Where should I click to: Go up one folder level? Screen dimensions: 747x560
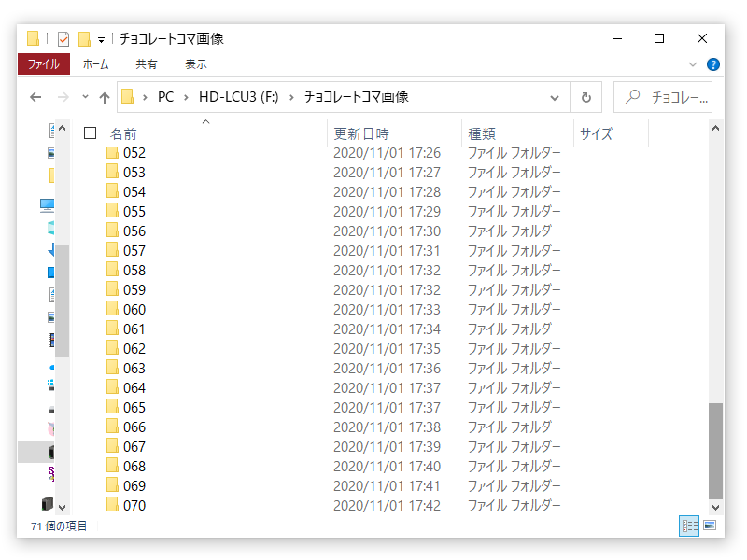coord(105,98)
